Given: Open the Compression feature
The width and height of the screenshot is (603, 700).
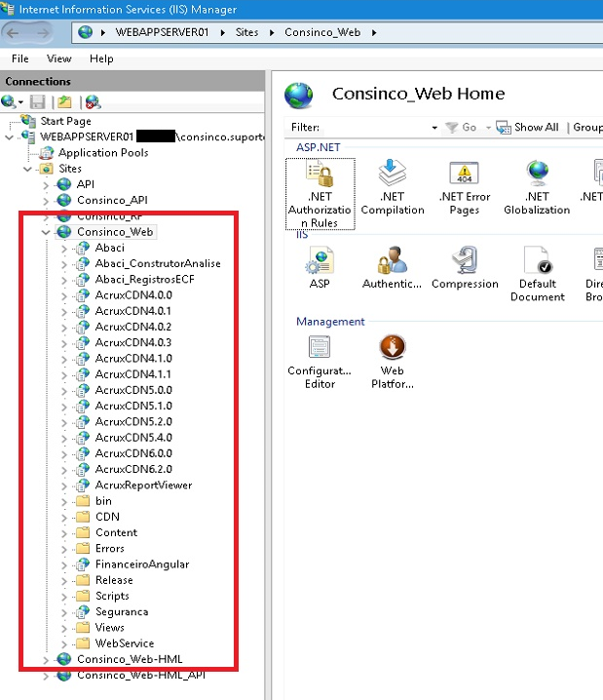Looking at the screenshot, I should tap(465, 267).
